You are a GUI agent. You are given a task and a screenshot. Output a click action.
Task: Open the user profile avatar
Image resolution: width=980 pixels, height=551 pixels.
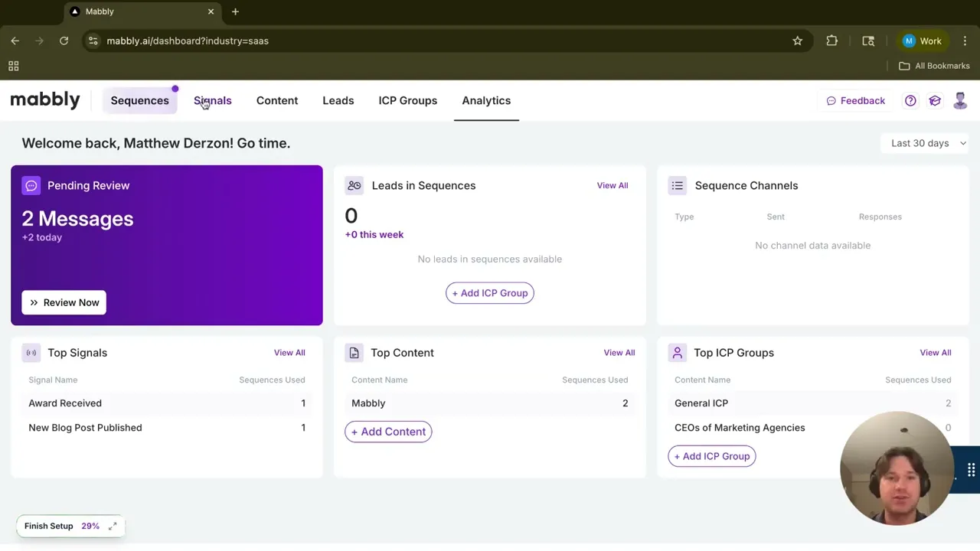(x=960, y=101)
